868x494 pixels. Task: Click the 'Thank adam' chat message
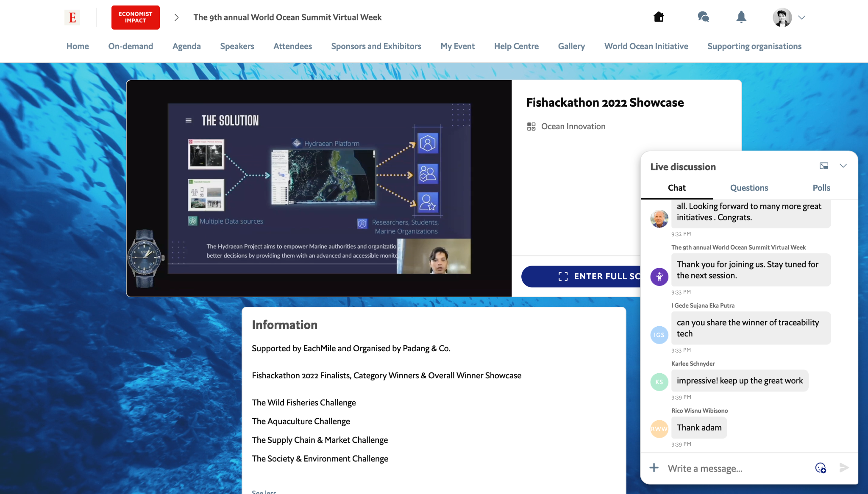[x=699, y=427]
